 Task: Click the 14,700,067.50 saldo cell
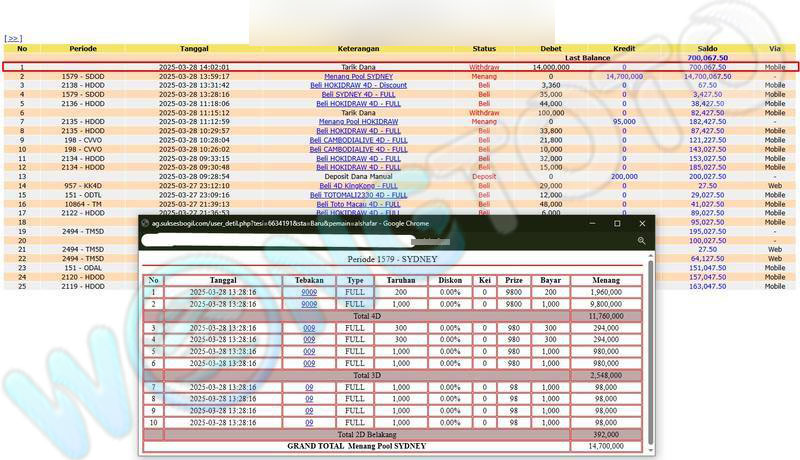coord(708,76)
